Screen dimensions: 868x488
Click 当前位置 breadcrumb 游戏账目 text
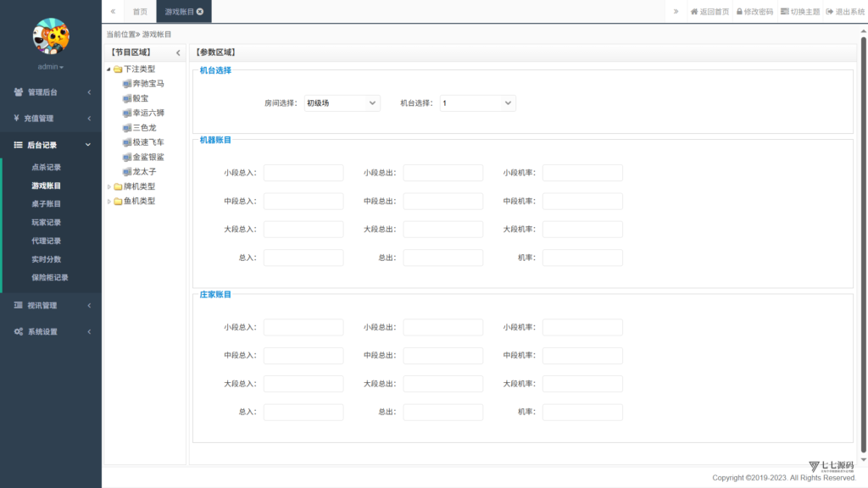pos(157,34)
